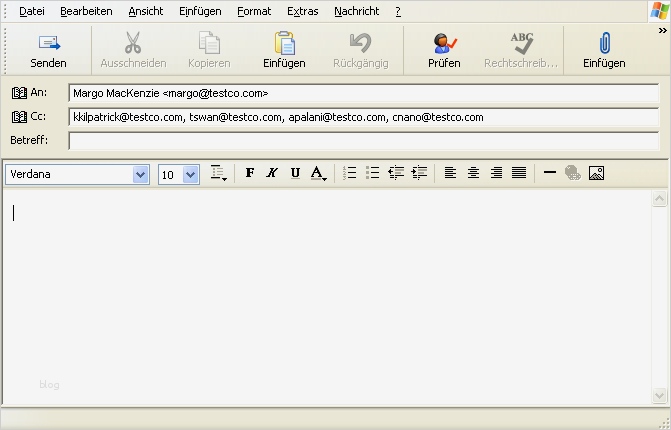This screenshot has width=671, height=430.
Task: Click inside the message body area
Action: coord(327,297)
